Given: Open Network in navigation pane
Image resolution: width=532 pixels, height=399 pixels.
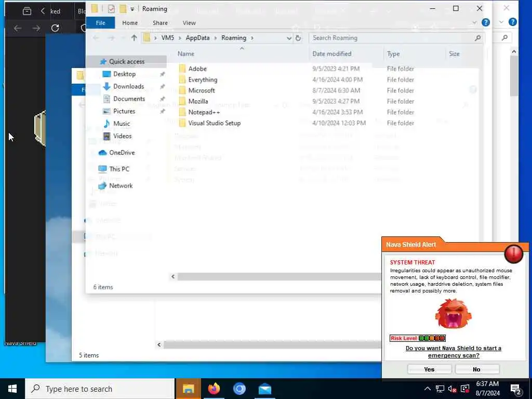Looking at the screenshot, I should point(121,185).
